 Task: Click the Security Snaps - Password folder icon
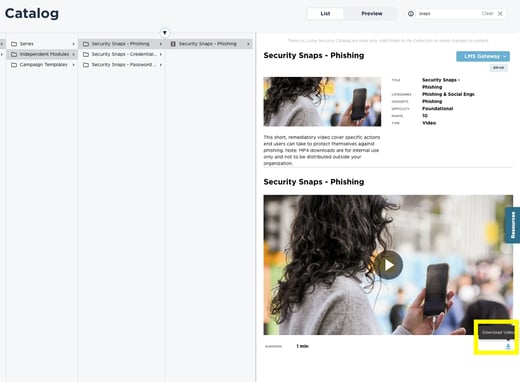[86, 65]
